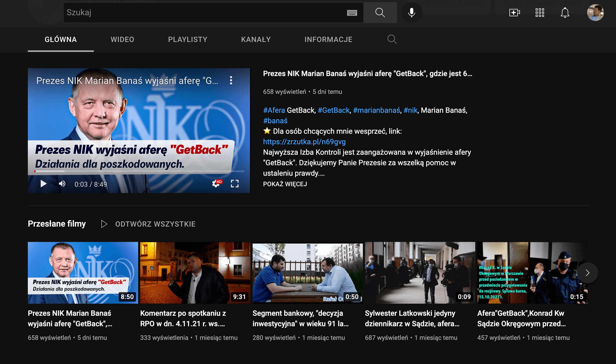616x364 pixels.
Task: Search within channel using tab magnifier icon
Action: coord(392,39)
